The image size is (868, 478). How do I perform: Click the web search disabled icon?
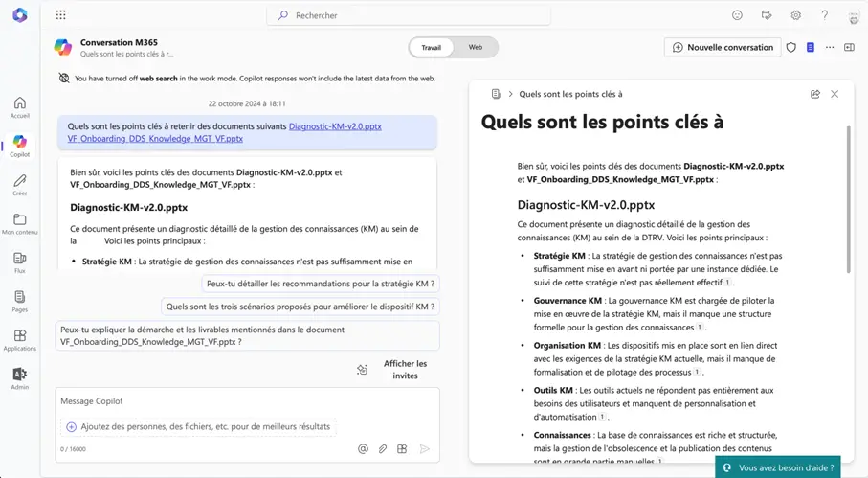click(64, 79)
